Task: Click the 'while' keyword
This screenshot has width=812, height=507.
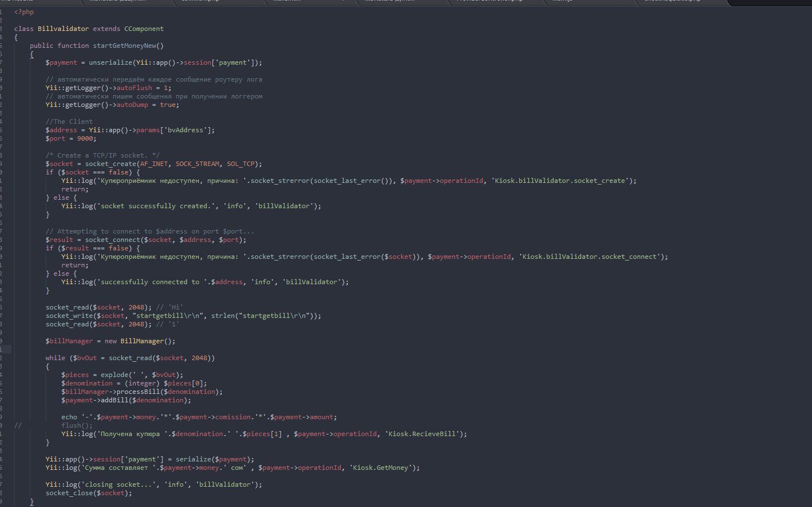Action: coord(55,358)
